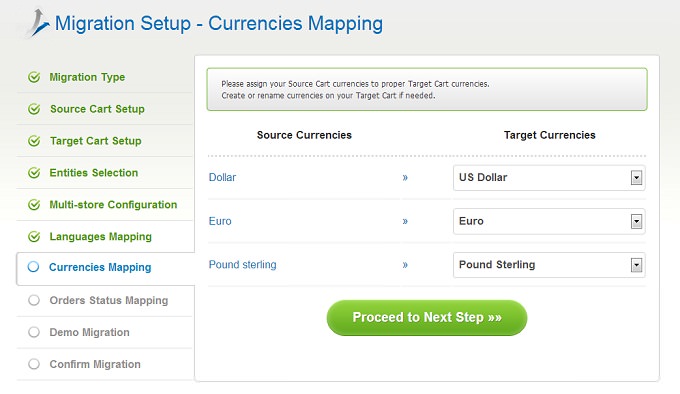Viewport: 680px width, 394px height.
Task: Click the Proceed to Next Step button
Action: pyautogui.click(x=427, y=317)
